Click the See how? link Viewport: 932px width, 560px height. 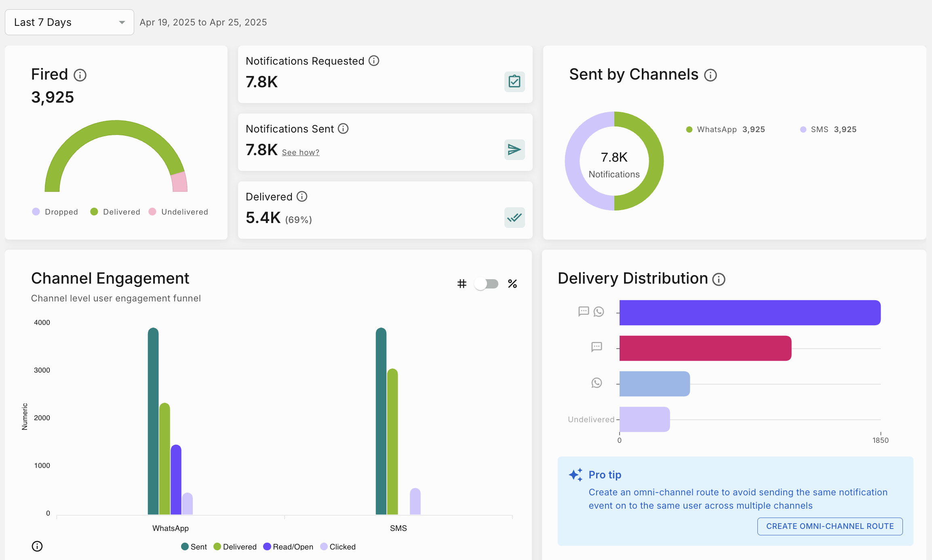click(300, 152)
